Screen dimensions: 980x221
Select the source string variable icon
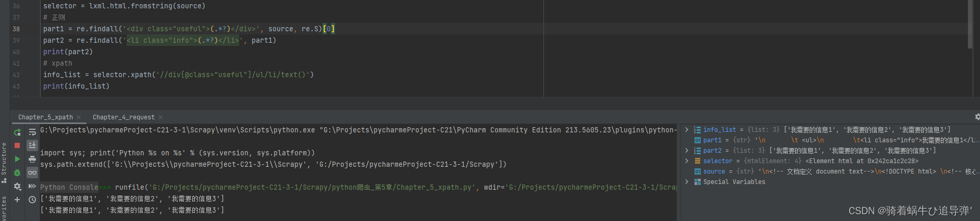(697, 171)
